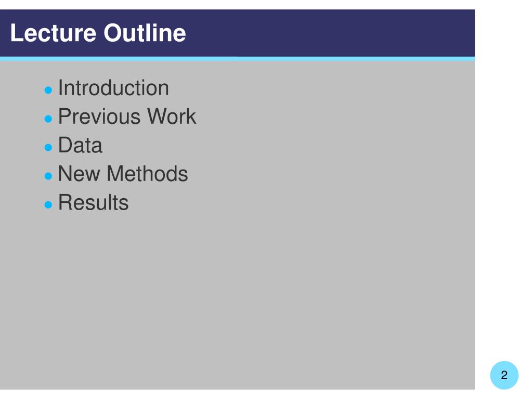
Task: Click the white margin above the page number
Action: 503,203
